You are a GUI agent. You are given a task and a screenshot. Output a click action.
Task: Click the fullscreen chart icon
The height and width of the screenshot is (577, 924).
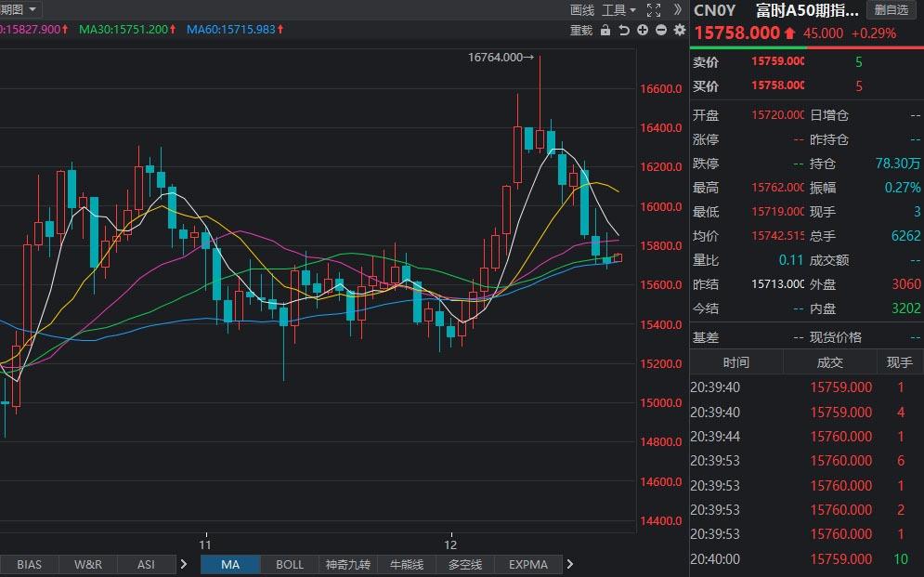click(653, 10)
